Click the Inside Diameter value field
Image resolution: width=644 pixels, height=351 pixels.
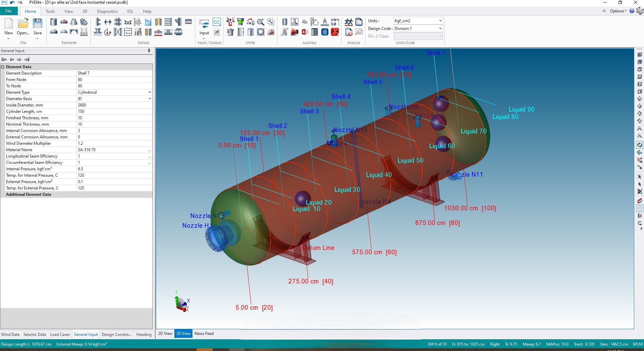[x=114, y=105]
